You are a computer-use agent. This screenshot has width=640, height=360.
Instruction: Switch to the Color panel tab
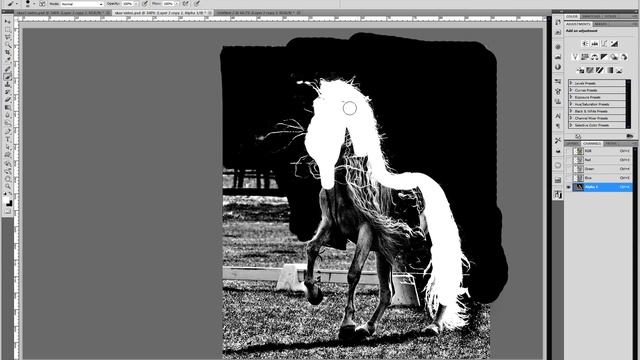[x=571, y=16]
